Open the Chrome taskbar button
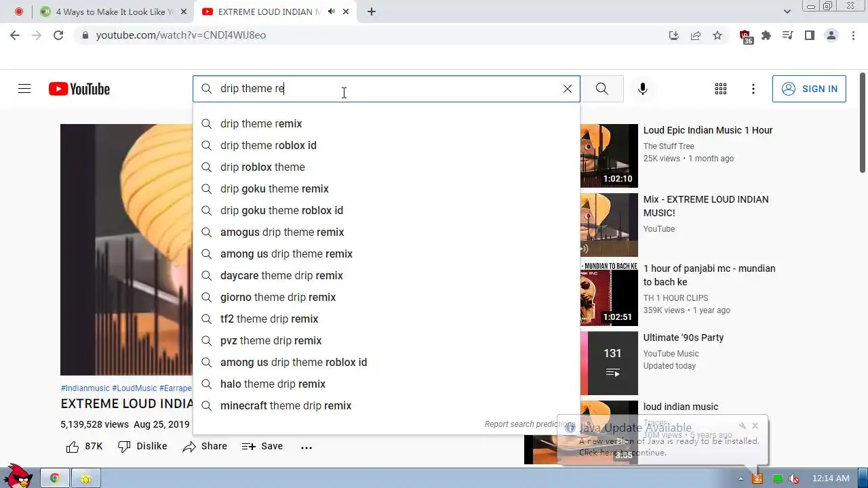 (x=54, y=478)
